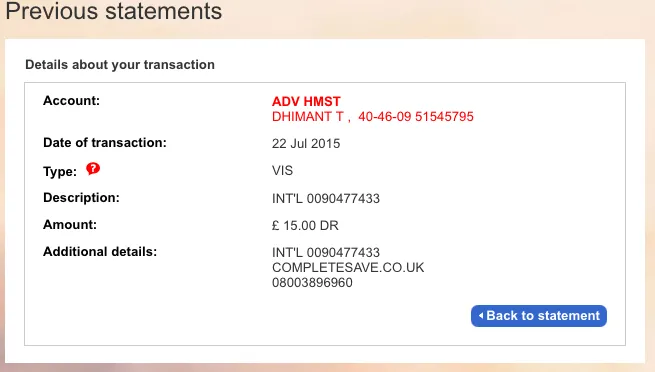The image size is (655, 372).
Task: Click the small arrow inside Back to statement
Action: [481, 316]
